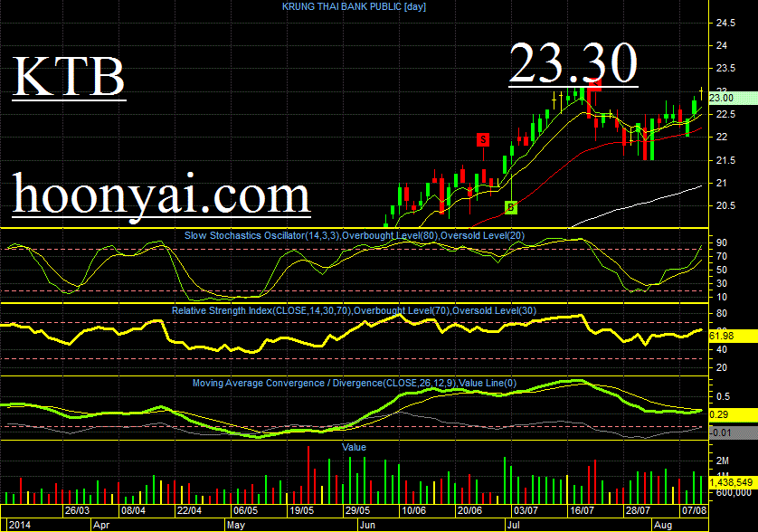758x532 pixels.
Task: Jump to the 08/04 date marker
Action: [133, 510]
